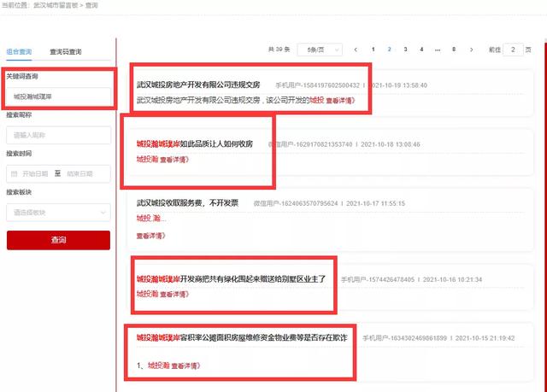View details of 别墅区业主 post
The width and height of the screenshot is (547, 392).
click(x=174, y=295)
